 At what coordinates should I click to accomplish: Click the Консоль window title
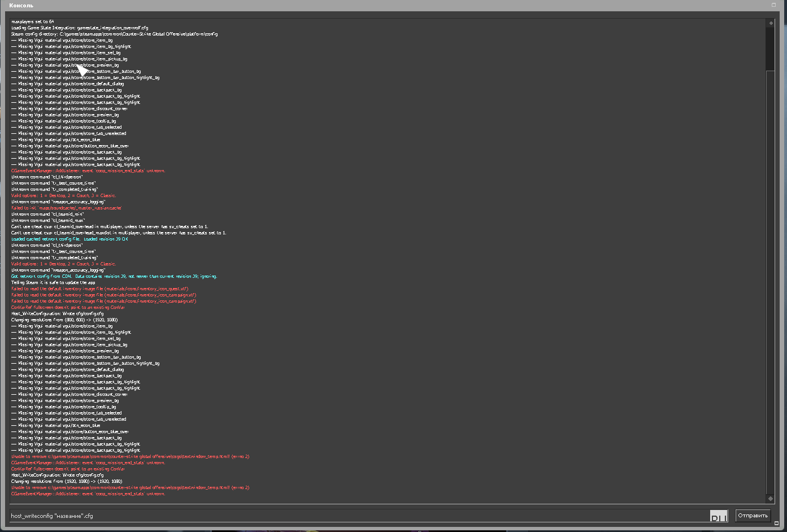(x=21, y=6)
